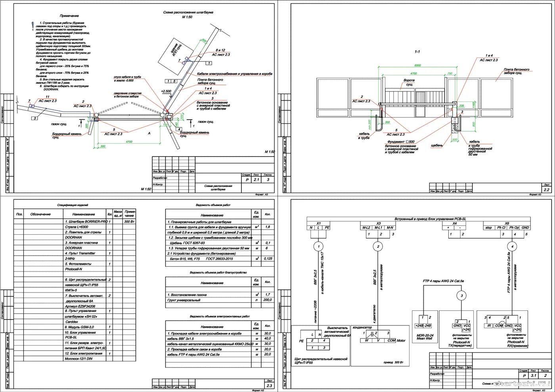This screenshot has width=555, height=392.
Task: Select the 'щебень' callout in section
Action: (x=436, y=145)
